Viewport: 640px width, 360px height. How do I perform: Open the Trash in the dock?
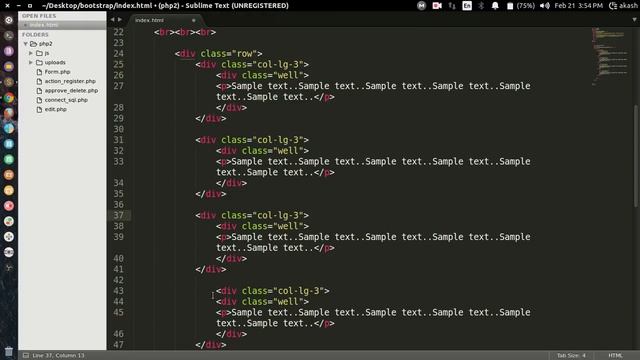pyautogui.click(x=9, y=351)
